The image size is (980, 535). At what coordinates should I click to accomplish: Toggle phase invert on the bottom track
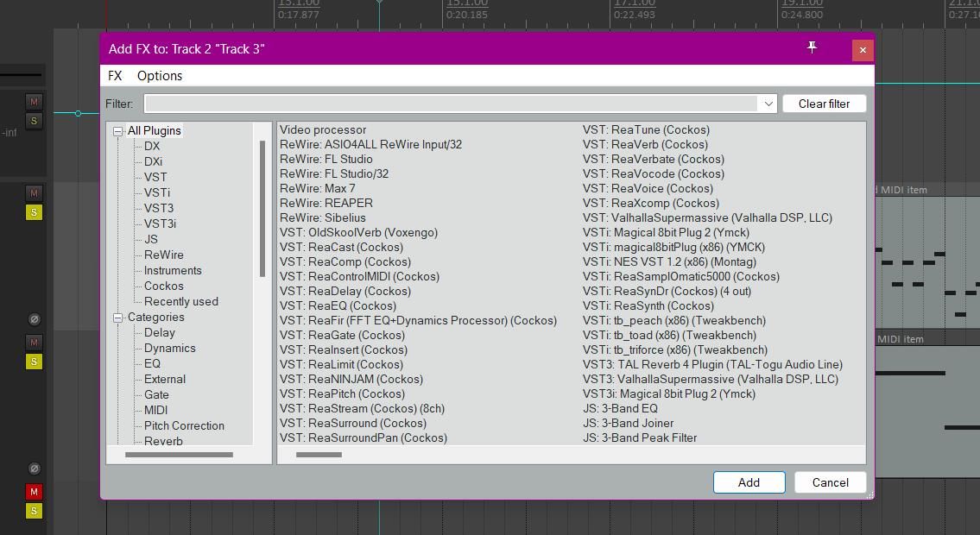(x=34, y=468)
